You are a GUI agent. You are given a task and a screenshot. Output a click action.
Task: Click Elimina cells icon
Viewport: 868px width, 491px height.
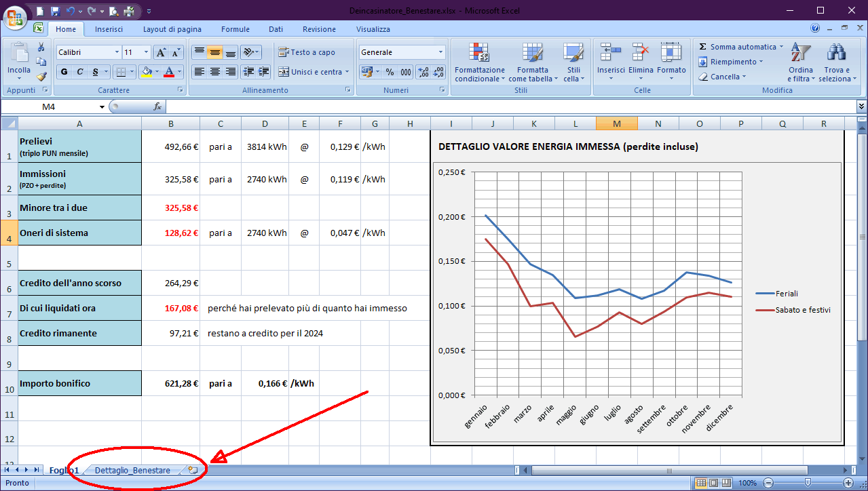[641, 62]
